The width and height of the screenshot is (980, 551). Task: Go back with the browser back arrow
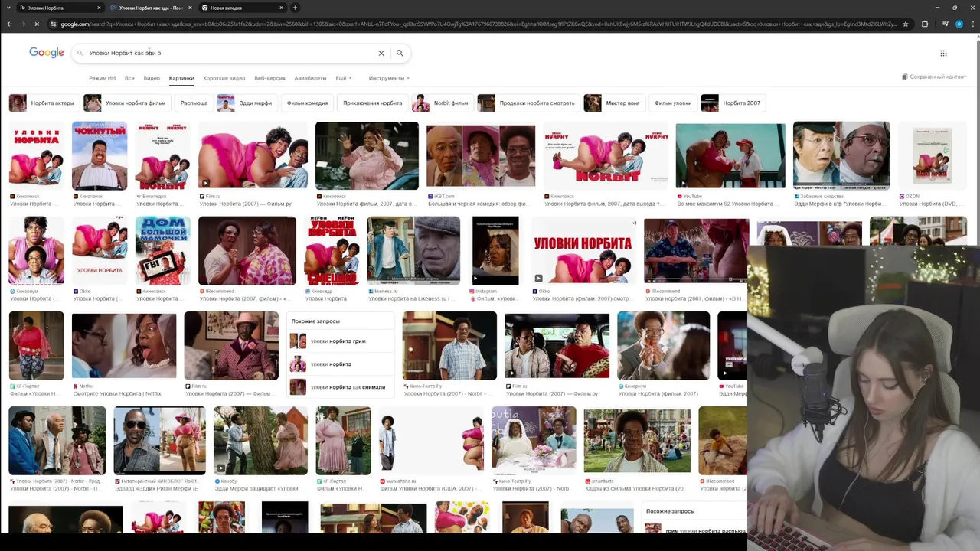point(9,24)
